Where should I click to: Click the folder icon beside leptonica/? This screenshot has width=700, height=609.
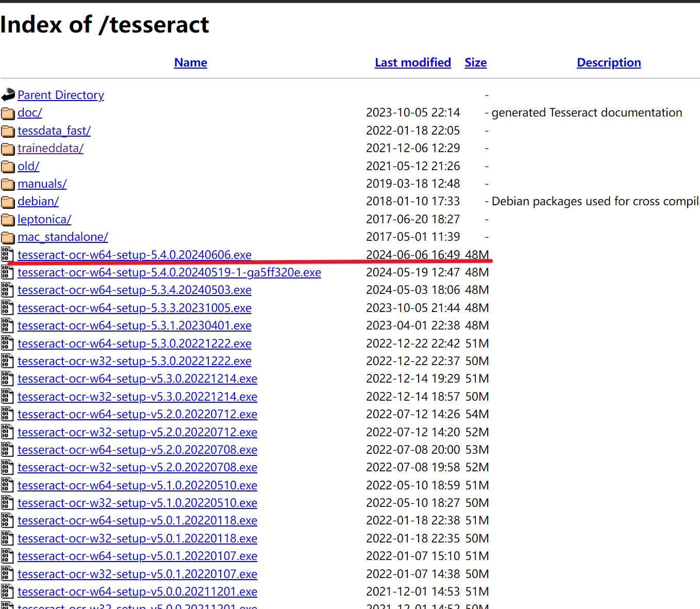(8, 220)
